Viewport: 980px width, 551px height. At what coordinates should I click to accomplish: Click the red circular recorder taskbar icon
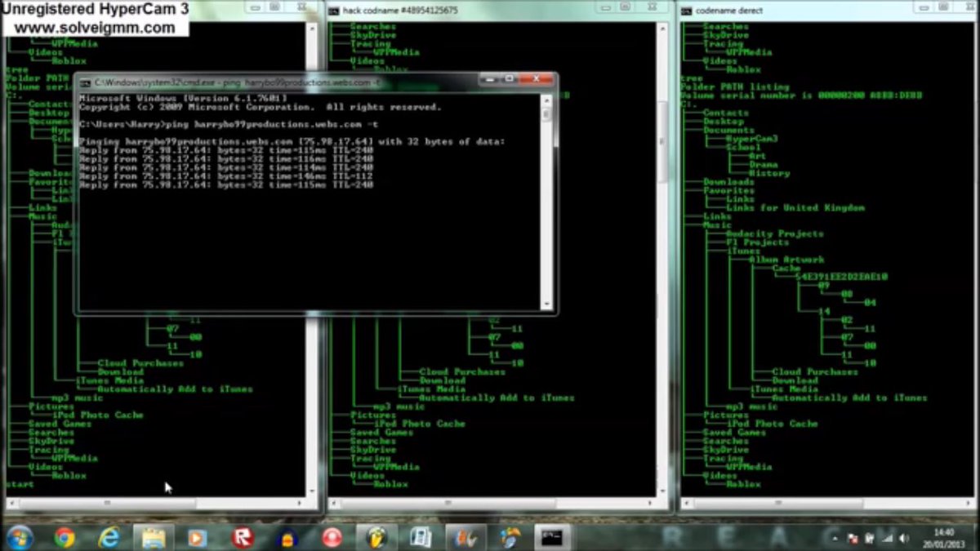332,537
